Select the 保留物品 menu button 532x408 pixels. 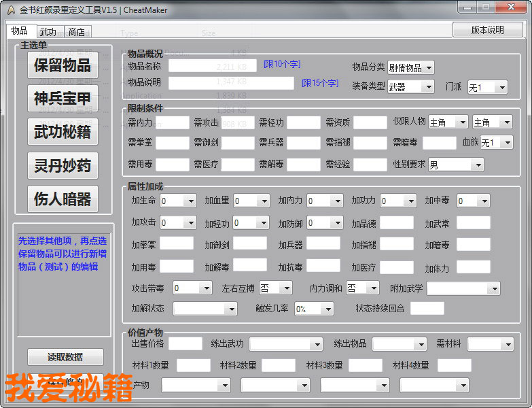click(x=63, y=65)
